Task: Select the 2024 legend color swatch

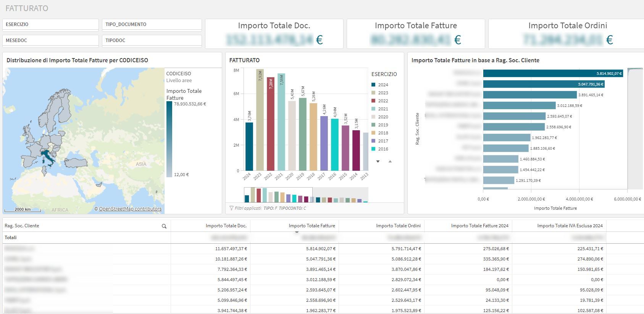Action: 373,85
